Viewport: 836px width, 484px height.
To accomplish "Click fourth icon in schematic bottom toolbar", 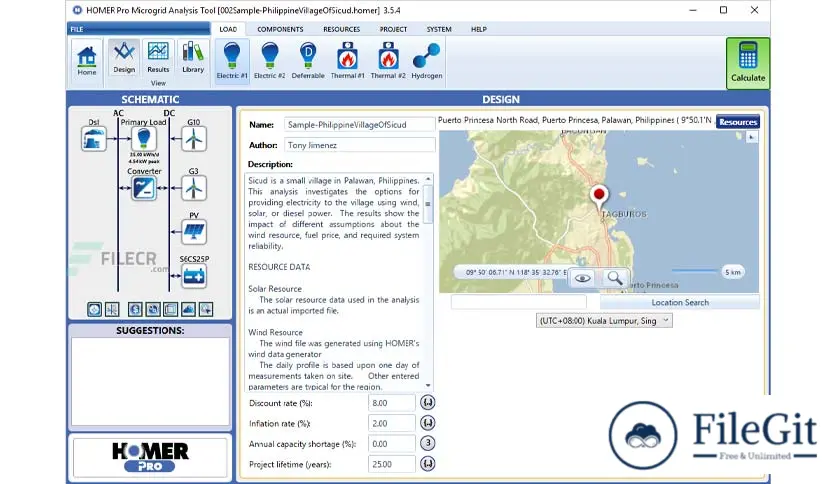I will coord(153,309).
